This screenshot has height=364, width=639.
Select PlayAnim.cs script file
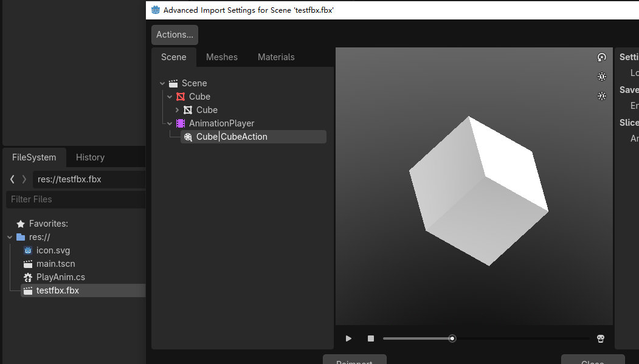[61, 277]
